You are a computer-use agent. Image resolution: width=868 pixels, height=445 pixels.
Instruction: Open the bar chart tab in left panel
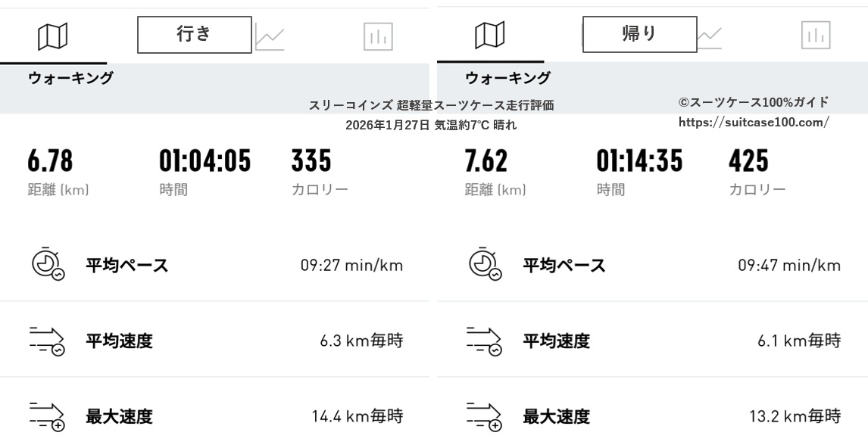tap(378, 36)
